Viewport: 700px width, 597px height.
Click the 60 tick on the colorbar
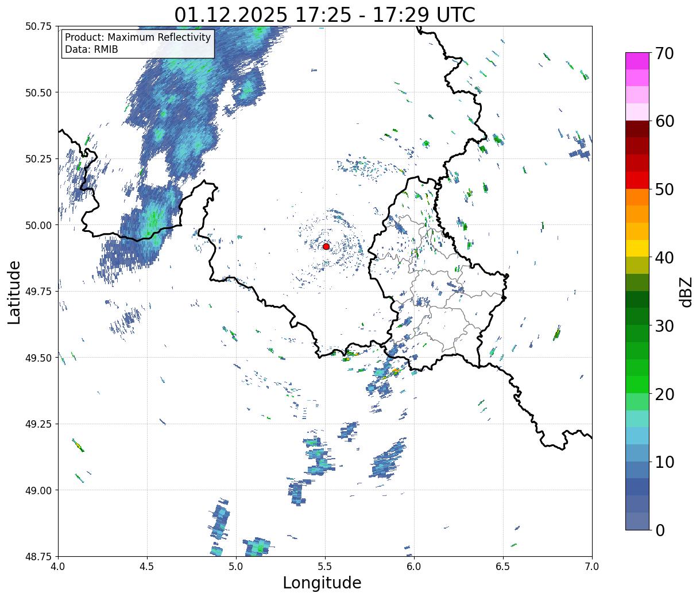pyautogui.click(x=664, y=121)
